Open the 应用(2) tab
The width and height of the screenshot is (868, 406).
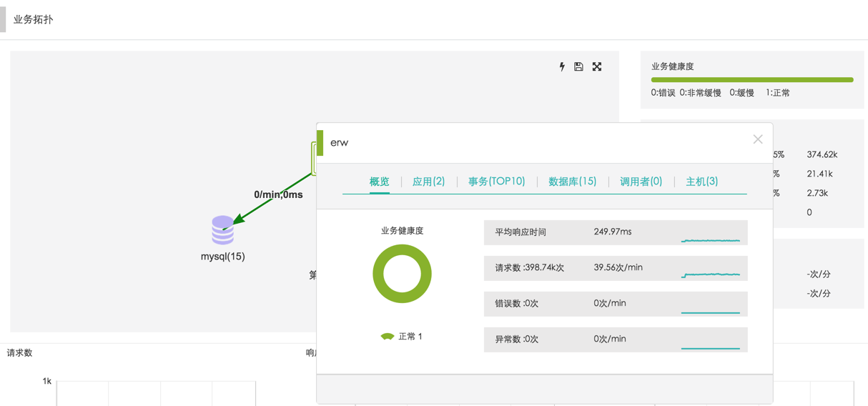[428, 182]
